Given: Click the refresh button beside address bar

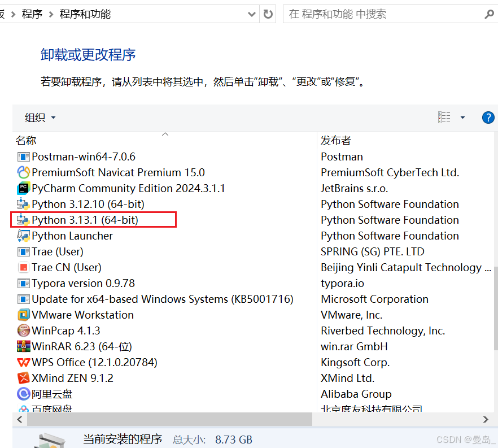Looking at the screenshot, I should 268,14.
